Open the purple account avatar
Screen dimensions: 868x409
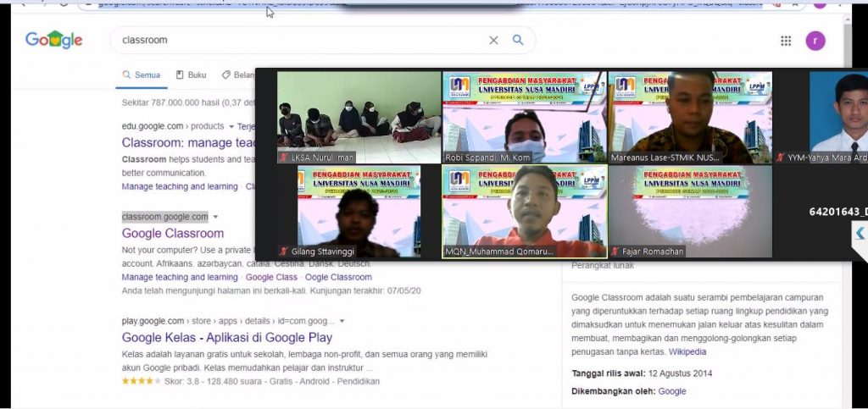pyautogui.click(x=815, y=41)
